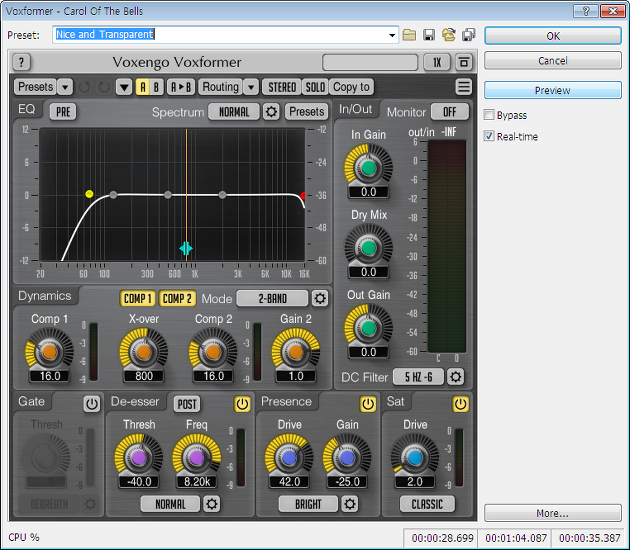This screenshot has width=630, height=550.
Task: Open DC Filter 5 HZ -6 selector
Action: [418, 377]
